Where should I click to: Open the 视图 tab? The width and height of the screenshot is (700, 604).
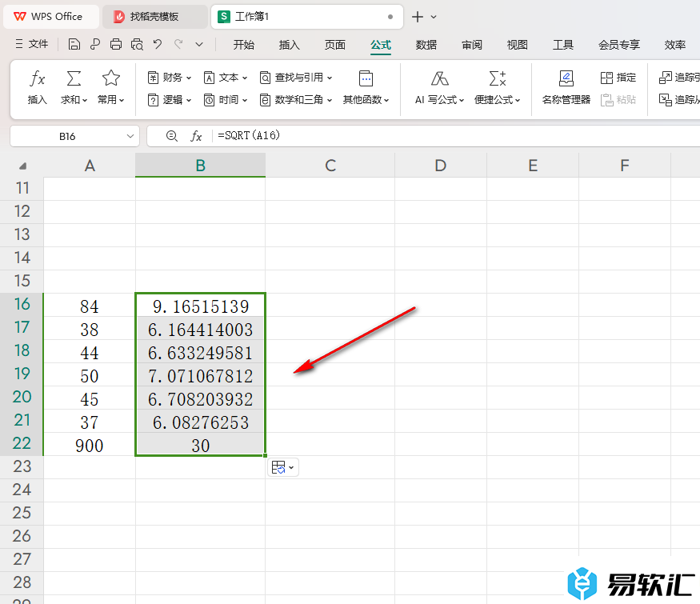click(518, 45)
